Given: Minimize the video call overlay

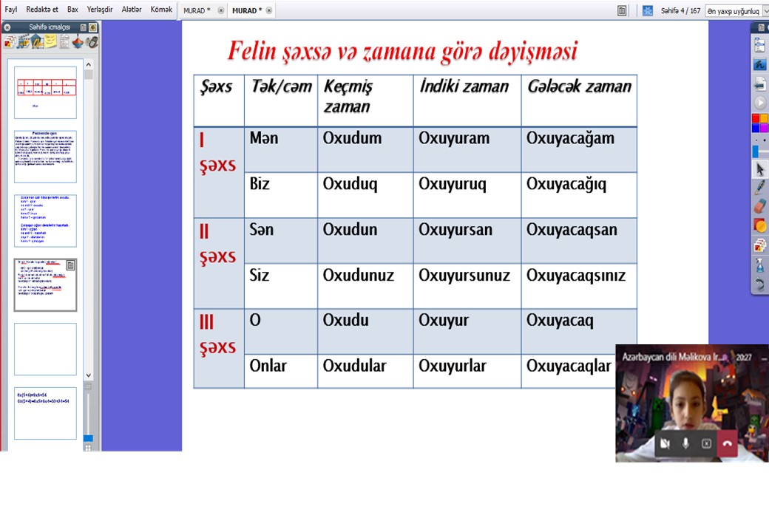Looking at the screenshot, I should 765,359.
